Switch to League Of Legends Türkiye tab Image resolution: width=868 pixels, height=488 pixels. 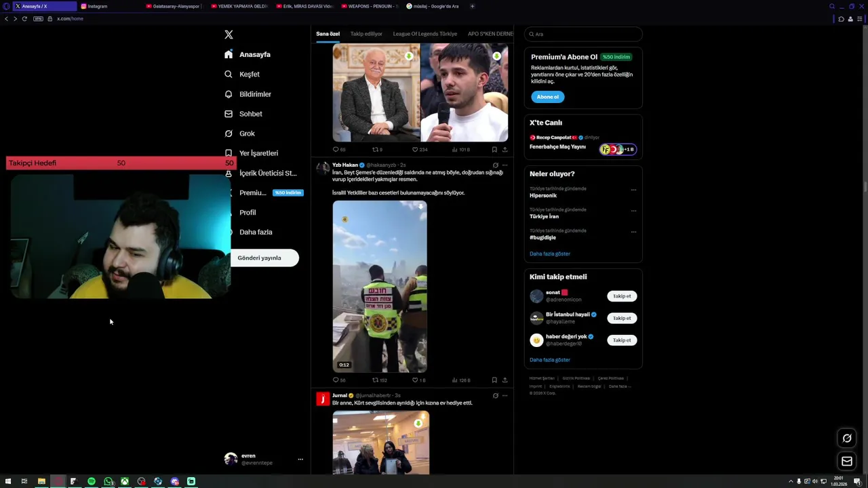pyautogui.click(x=425, y=34)
